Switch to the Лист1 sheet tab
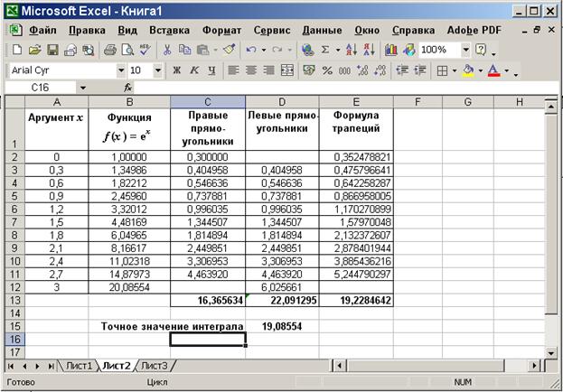563x392 pixels. (x=79, y=366)
